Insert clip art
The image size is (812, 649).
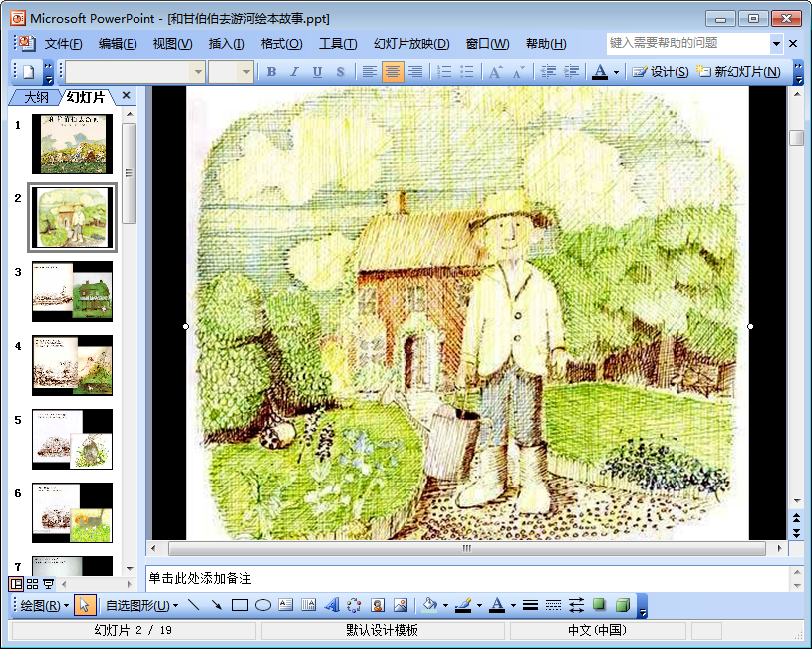pyautogui.click(x=378, y=605)
